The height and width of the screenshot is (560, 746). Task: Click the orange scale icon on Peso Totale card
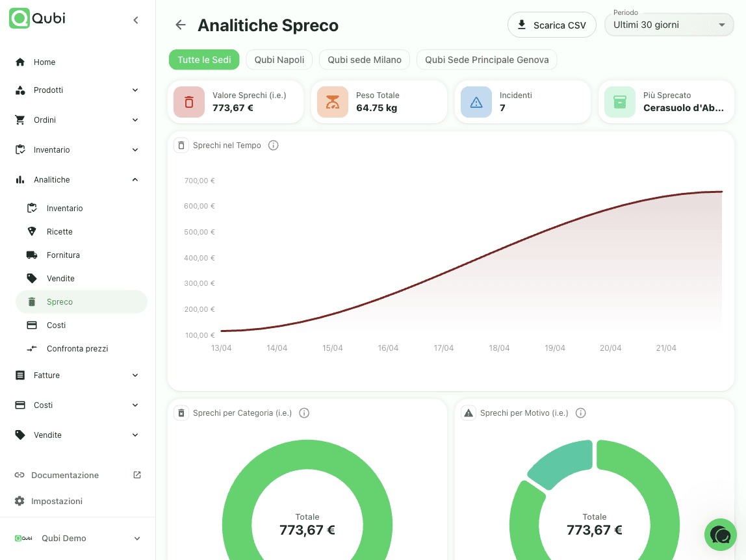pyautogui.click(x=333, y=102)
